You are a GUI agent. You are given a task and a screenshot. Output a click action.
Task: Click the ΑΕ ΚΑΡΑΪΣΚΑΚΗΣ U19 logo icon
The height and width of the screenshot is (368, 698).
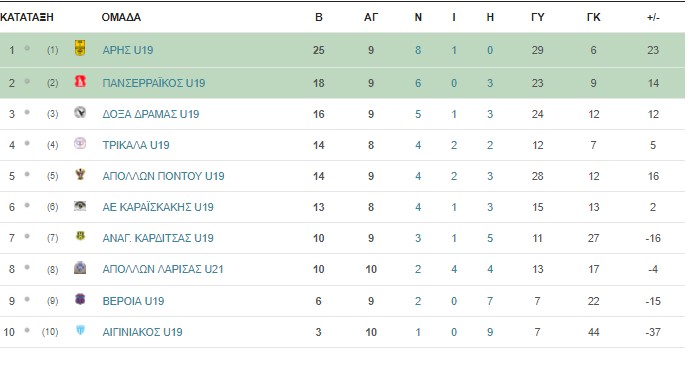[x=80, y=206]
